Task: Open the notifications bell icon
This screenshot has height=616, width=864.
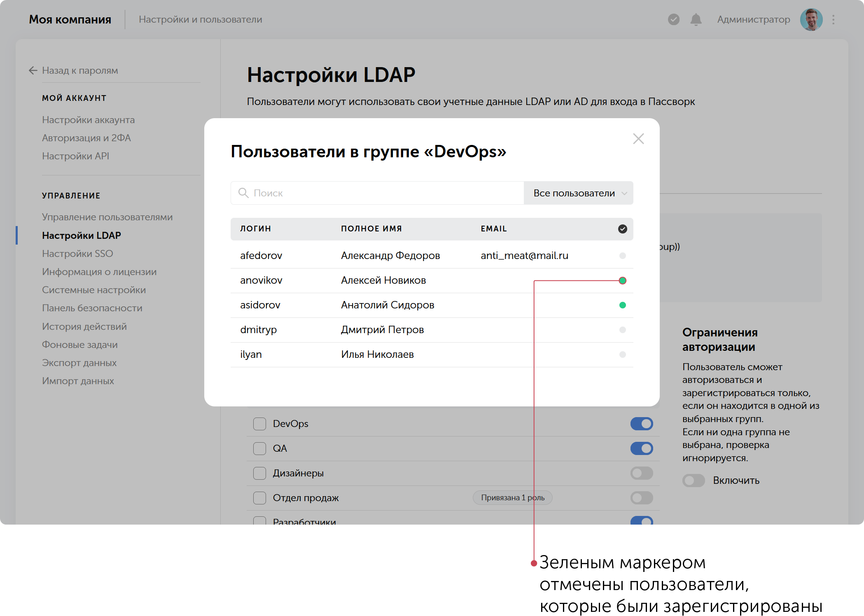Action: [697, 19]
